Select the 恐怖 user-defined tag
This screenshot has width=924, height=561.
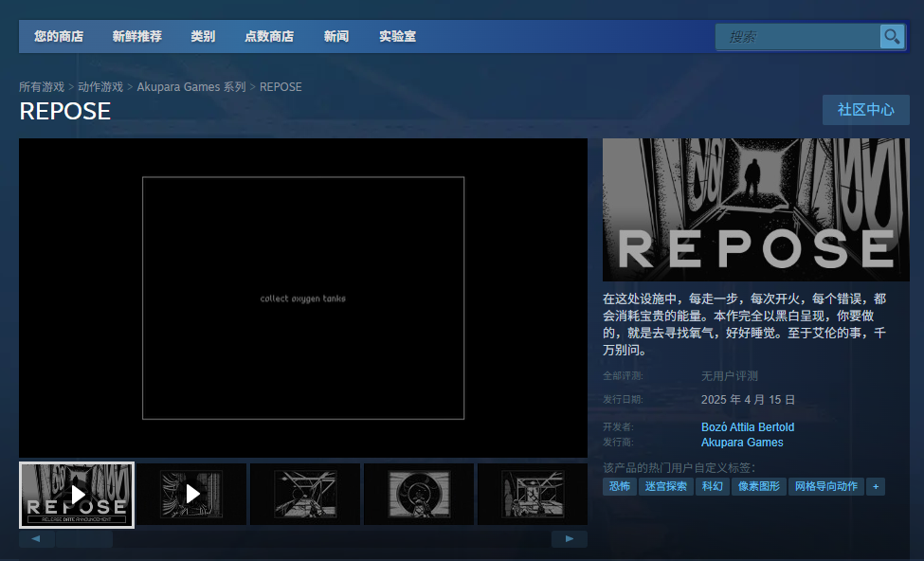coord(620,485)
